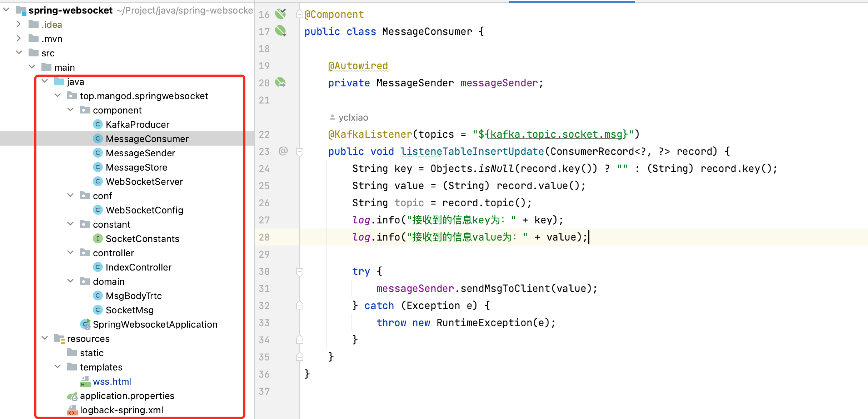Screen dimensions: 868x419
Task: Toggle code folding at line 23 method
Action: 300,152
